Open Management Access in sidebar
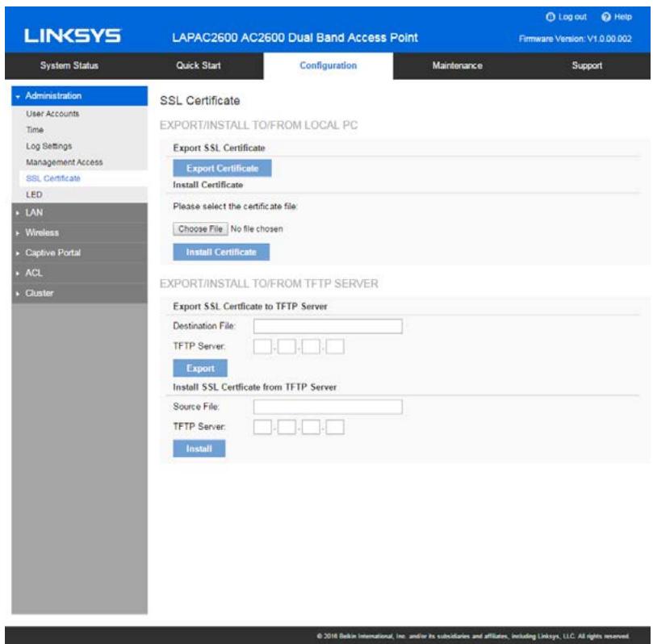 pos(64,162)
